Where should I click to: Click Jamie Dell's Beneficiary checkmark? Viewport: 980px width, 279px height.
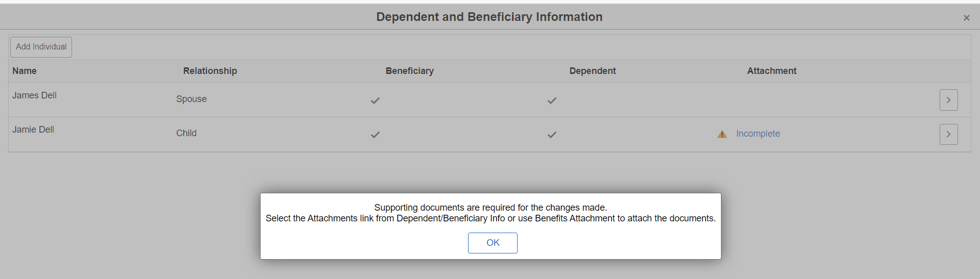coord(375,135)
